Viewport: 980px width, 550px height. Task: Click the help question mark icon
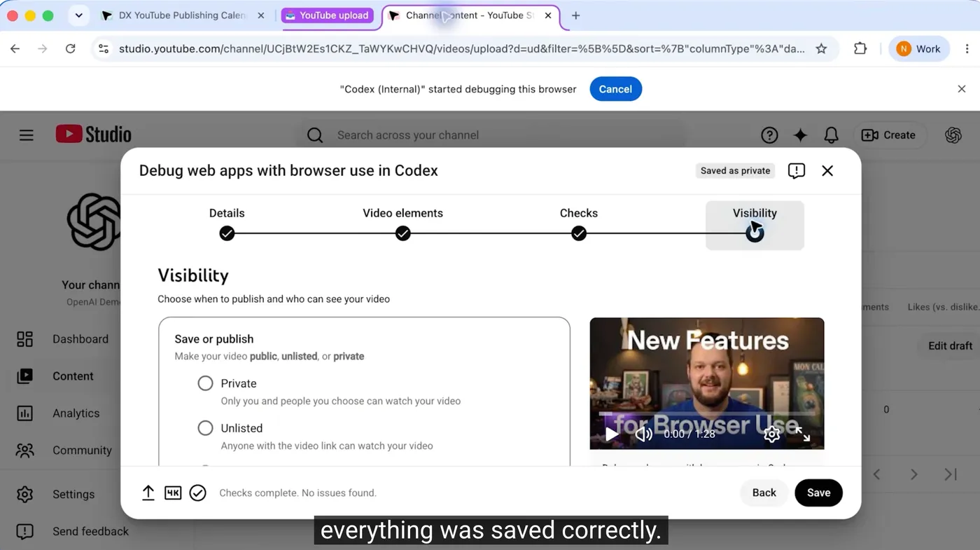point(769,135)
